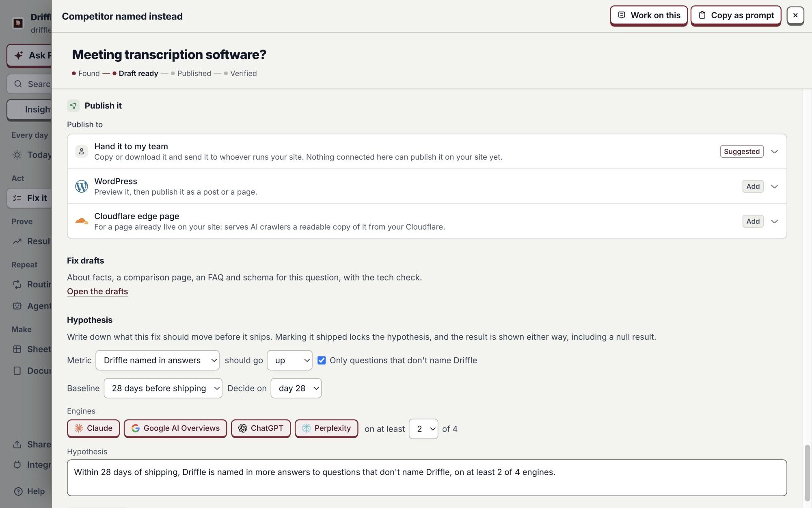Toggle the Google AI Overviews engine chip
This screenshot has height=508, width=812.
click(175, 428)
